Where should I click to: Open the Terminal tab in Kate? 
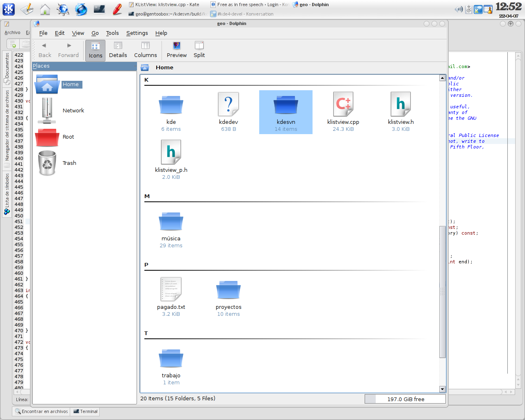[85, 411]
